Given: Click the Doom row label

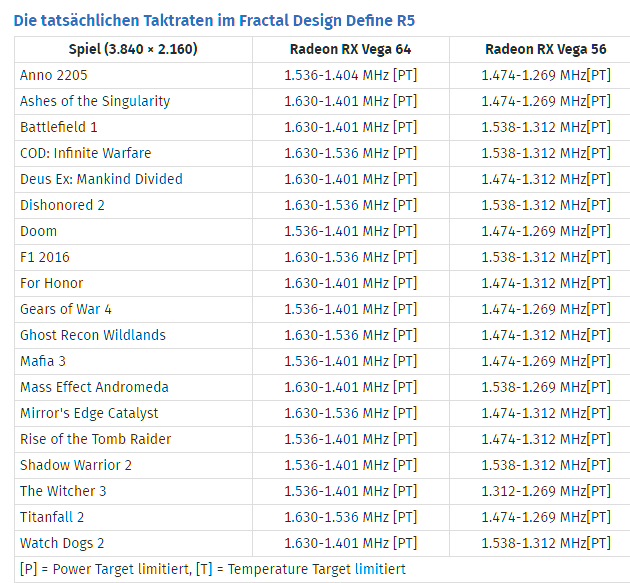Looking at the screenshot, I should [39, 231].
